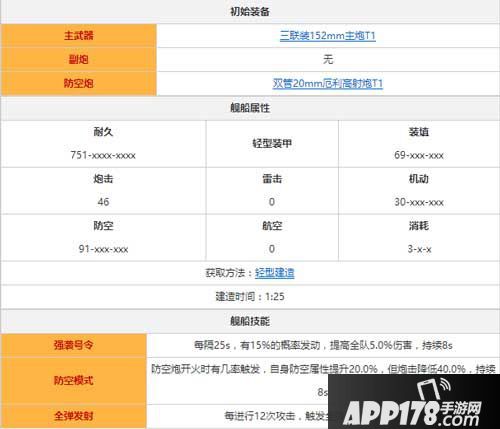Select the 舰船技能 section header

point(250,321)
